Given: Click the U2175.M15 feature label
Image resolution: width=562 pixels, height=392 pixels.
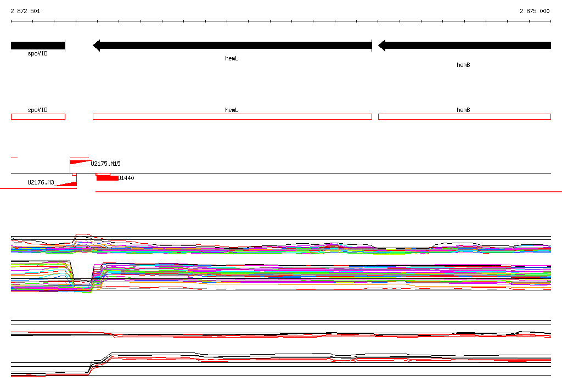Looking at the screenshot, I should pyautogui.click(x=105, y=164).
